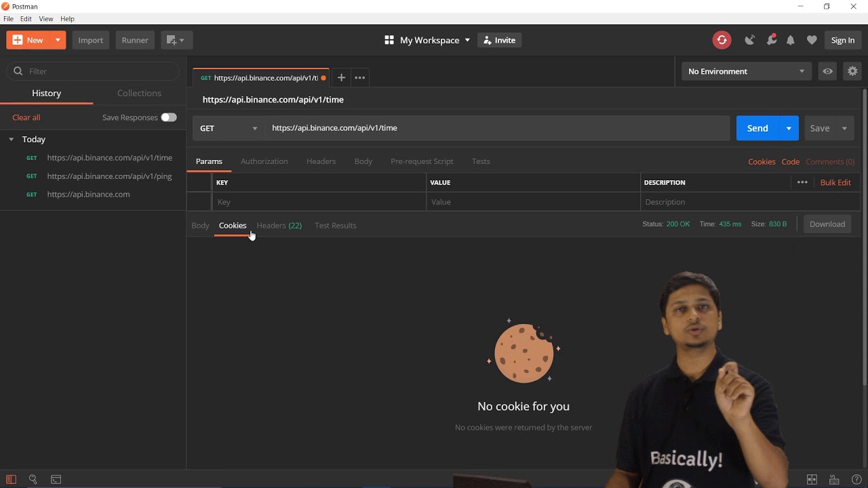Open the Save button dropdown arrow
Screen dimensions: 868x488
[844, 128]
